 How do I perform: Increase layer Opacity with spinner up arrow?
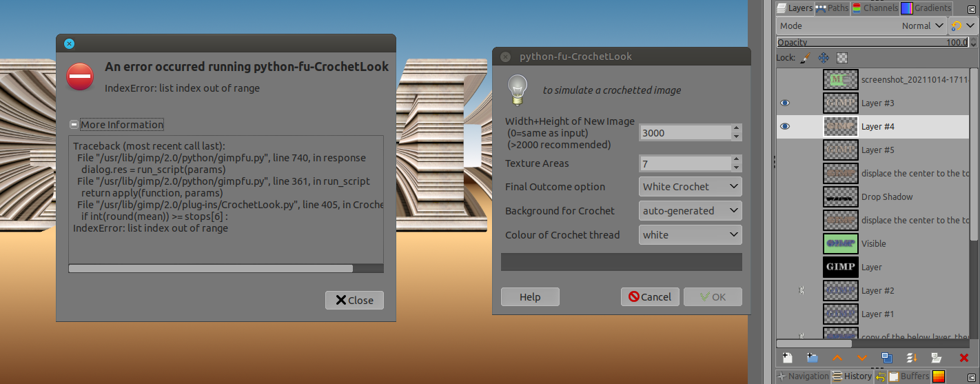[x=973, y=40]
